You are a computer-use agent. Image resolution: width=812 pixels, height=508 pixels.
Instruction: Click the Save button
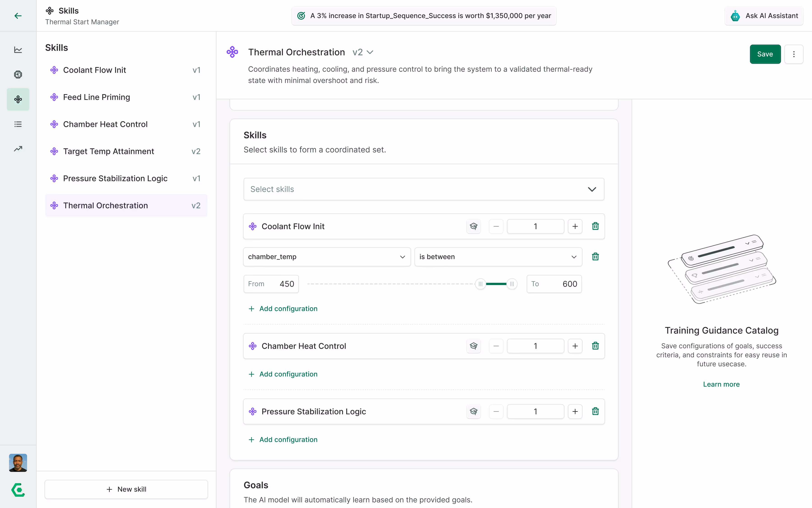click(765, 54)
